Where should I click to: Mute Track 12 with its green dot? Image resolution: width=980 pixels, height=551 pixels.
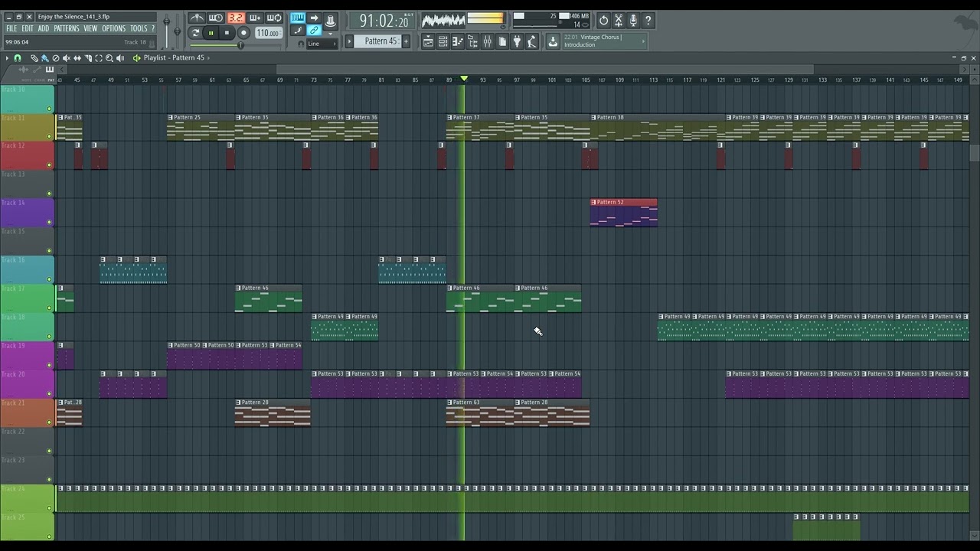(x=50, y=165)
